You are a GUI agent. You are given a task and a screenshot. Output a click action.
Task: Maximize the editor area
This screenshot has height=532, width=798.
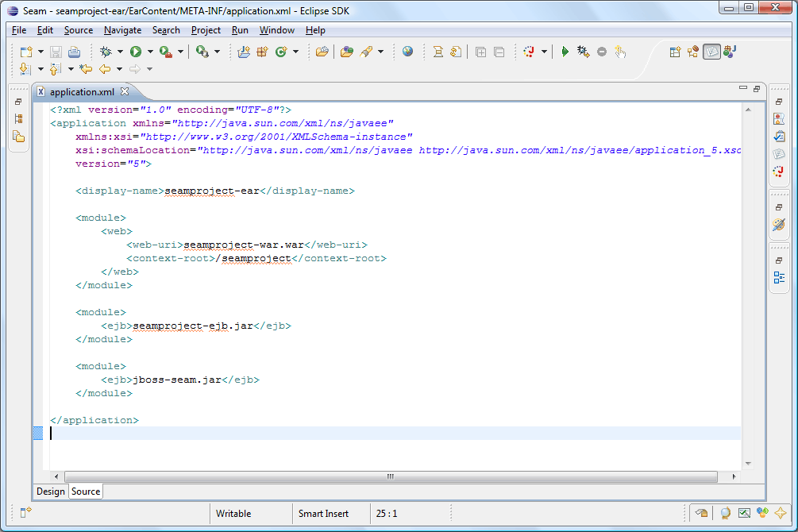[x=757, y=89]
